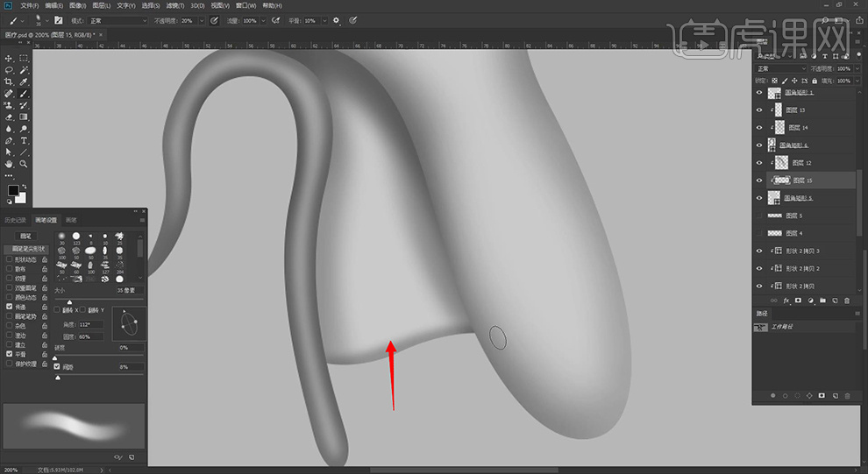Toggle the brush settings panel icon in options bar
The image size is (868, 474).
(x=58, y=20)
